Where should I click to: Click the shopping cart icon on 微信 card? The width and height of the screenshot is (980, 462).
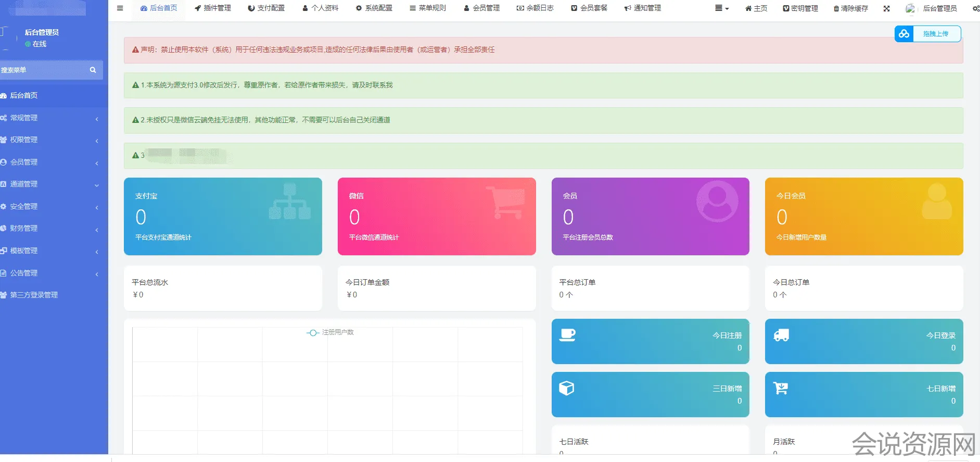(505, 203)
